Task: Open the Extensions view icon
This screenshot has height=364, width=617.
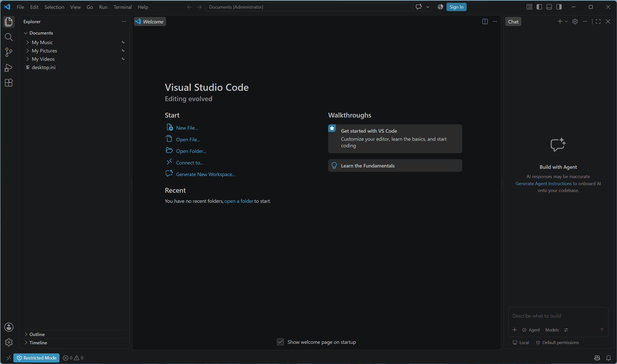Action: tap(9, 83)
